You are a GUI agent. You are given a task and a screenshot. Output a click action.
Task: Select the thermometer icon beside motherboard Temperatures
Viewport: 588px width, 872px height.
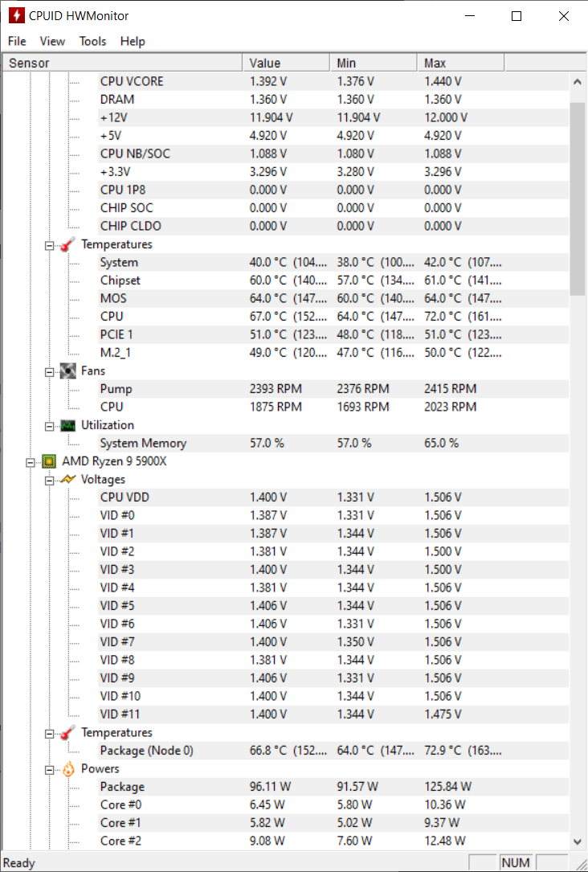[67, 244]
